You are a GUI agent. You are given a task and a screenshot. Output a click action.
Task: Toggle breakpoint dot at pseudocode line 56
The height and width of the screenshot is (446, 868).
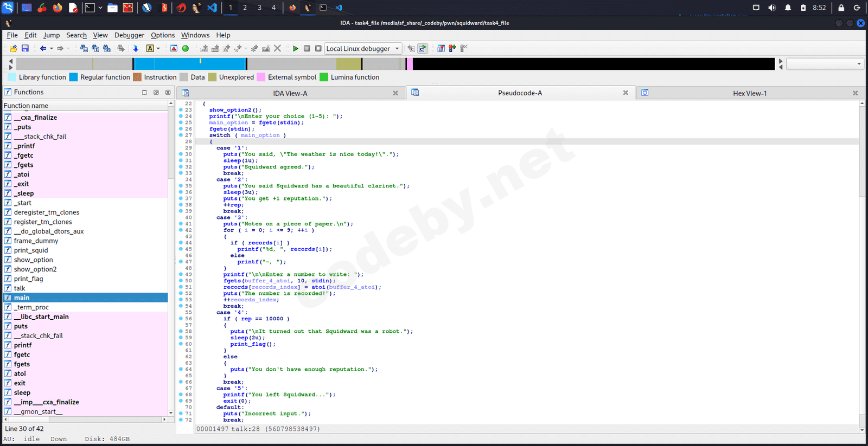pos(181,319)
